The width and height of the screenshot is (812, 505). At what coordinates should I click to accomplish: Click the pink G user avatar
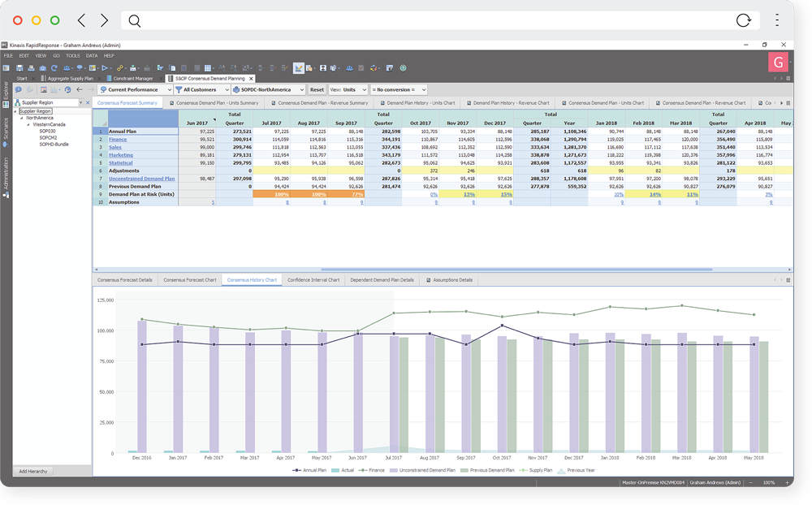coord(778,63)
